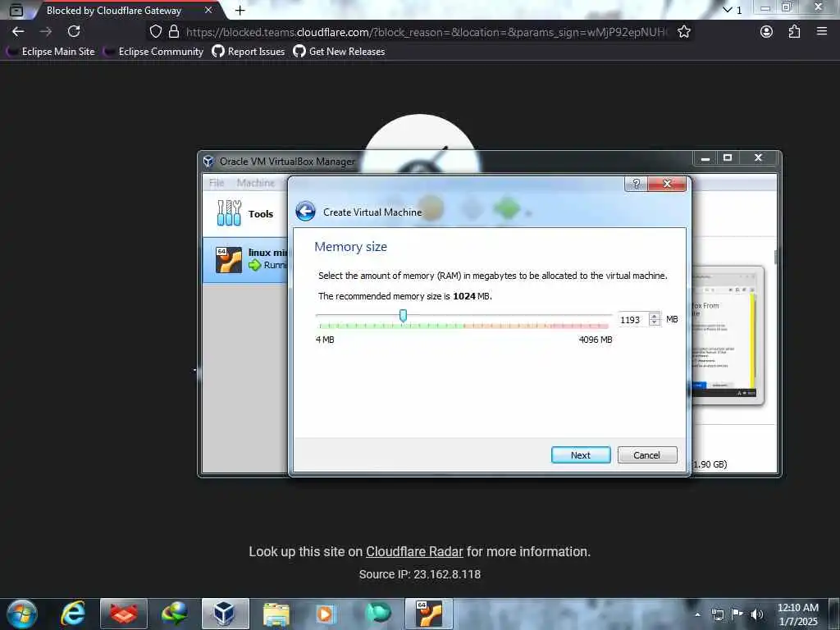Click the browser forward arrow
This screenshot has width=840, height=630.
(46, 32)
